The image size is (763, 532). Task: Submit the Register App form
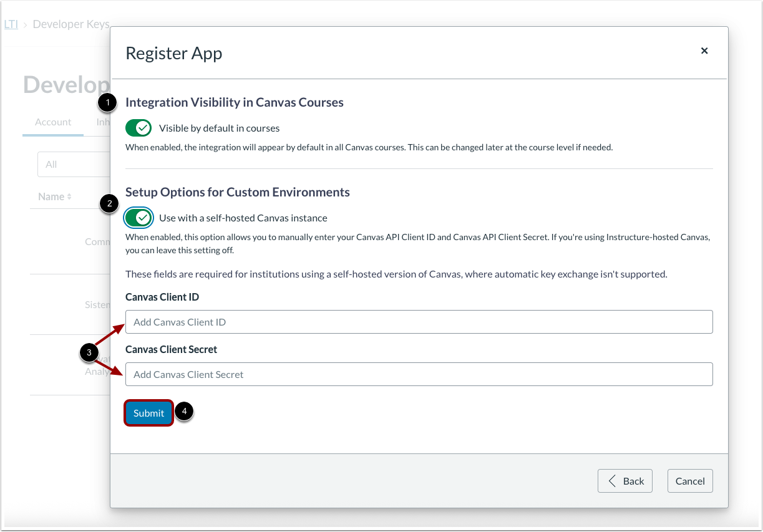pos(148,413)
